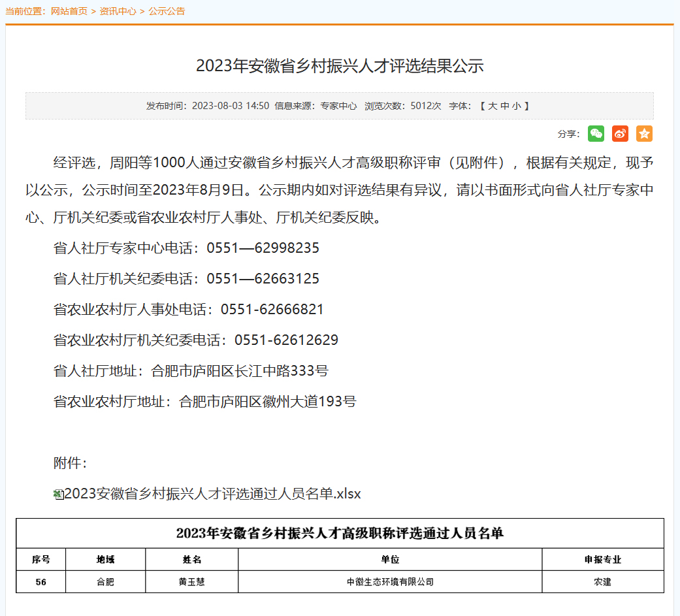Select the 姓名 column header
Image resolution: width=680 pixels, height=616 pixels.
tap(191, 560)
